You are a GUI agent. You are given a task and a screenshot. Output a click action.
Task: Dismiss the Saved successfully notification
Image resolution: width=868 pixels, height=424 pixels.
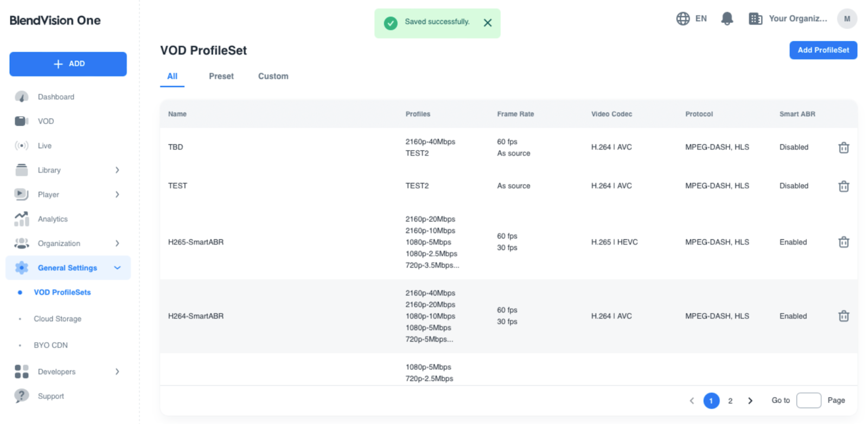[x=487, y=23]
